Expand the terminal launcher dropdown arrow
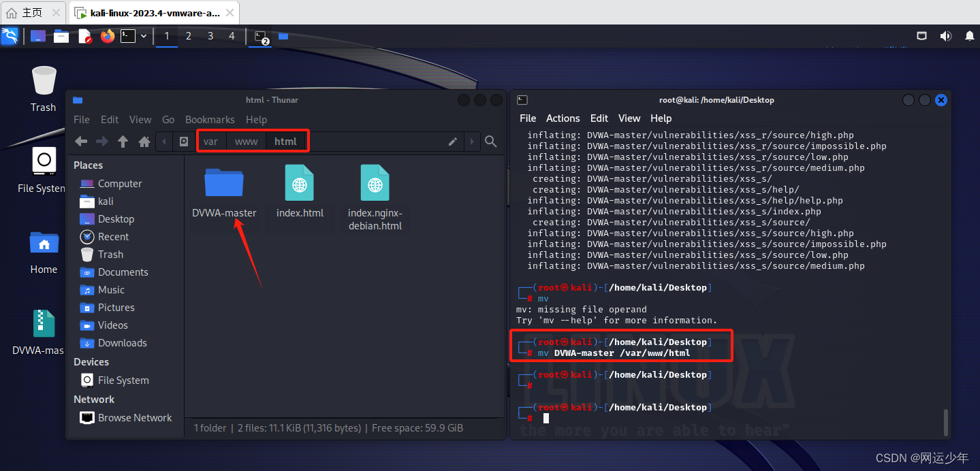 pyautogui.click(x=144, y=36)
